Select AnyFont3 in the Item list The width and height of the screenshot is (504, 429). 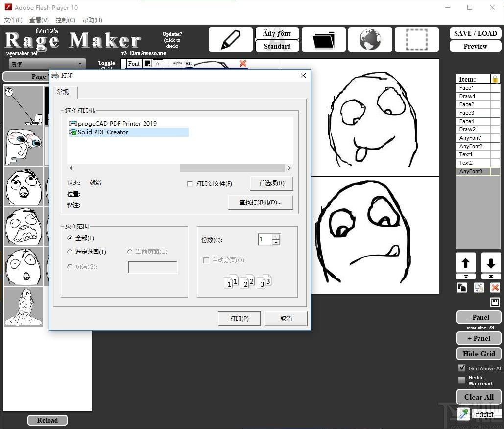tap(473, 171)
